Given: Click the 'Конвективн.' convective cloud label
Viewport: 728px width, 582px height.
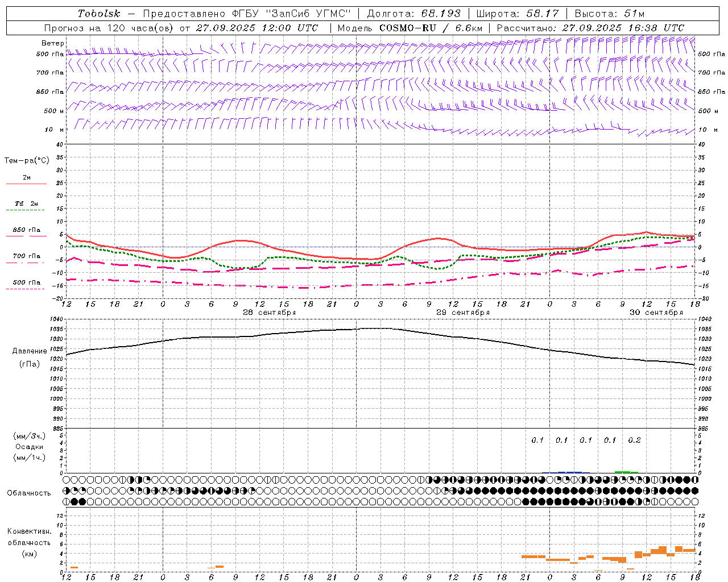Looking at the screenshot, I should click(29, 531).
